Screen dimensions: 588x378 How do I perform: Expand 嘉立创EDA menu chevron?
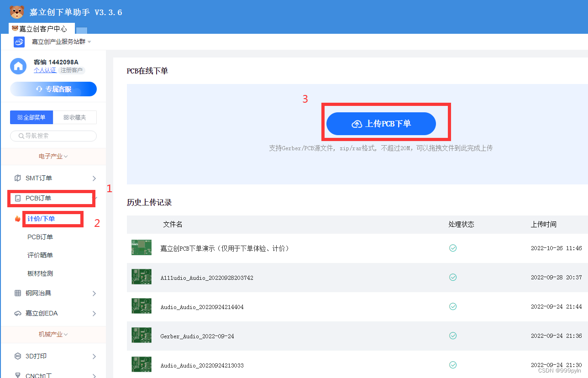(94, 313)
